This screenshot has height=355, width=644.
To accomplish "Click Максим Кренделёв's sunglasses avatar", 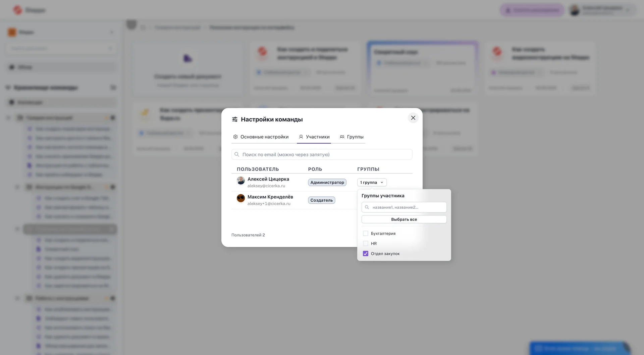I will click(240, 198).
